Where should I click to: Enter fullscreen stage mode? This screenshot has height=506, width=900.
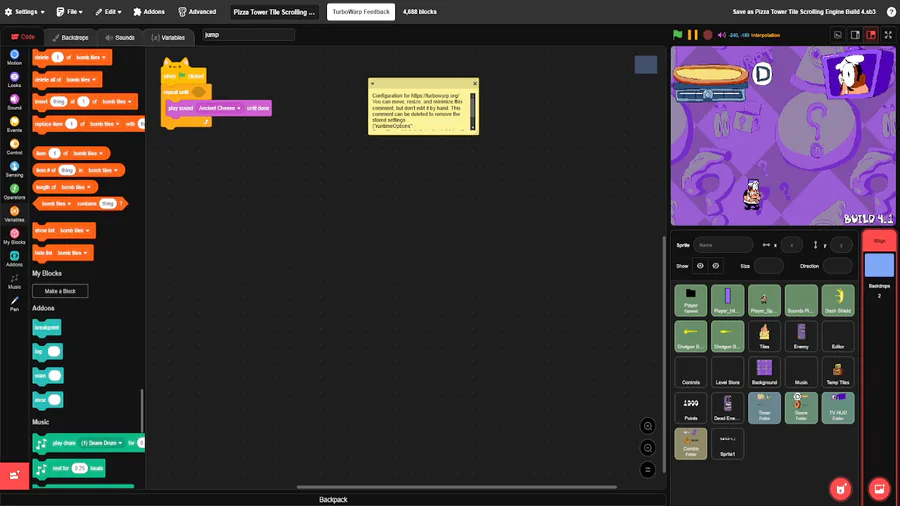click(x=888, y=35)
